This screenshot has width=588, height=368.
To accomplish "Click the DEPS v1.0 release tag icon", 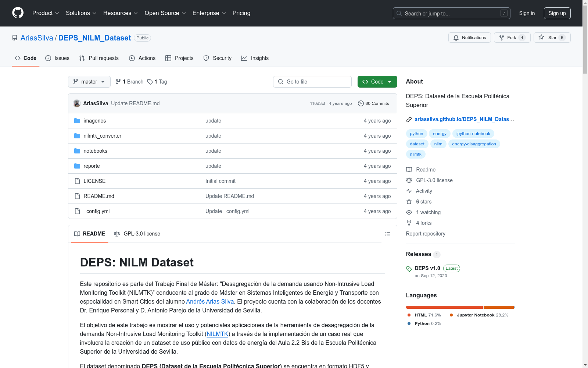I will (x=409, y=269).
